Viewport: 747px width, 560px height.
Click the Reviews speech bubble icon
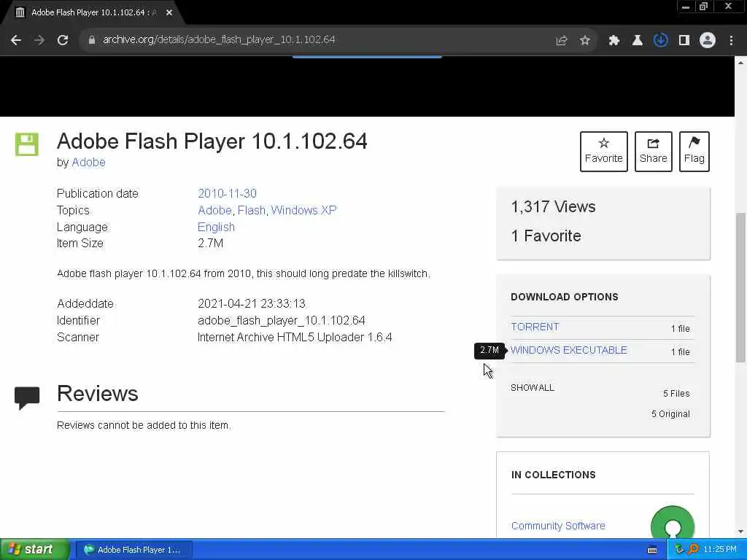pos(27,398)
